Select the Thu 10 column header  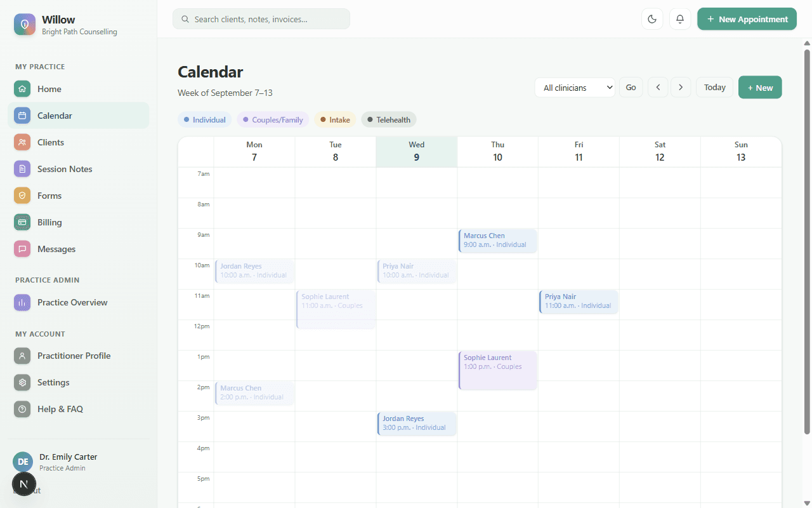pyautogui.click(x=498, y=152)
